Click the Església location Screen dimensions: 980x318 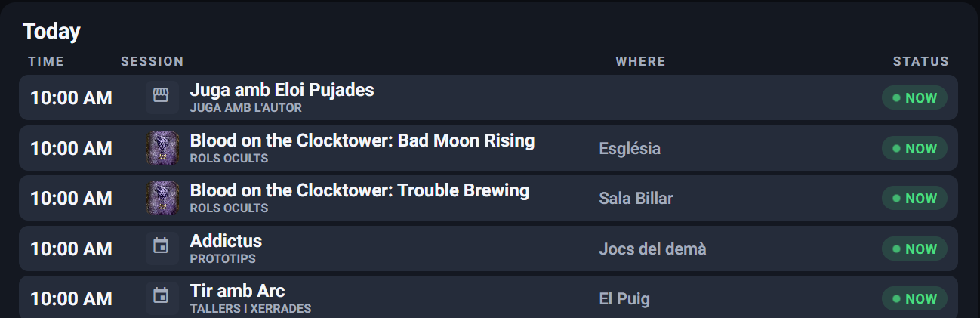click(x=630, y=149)
